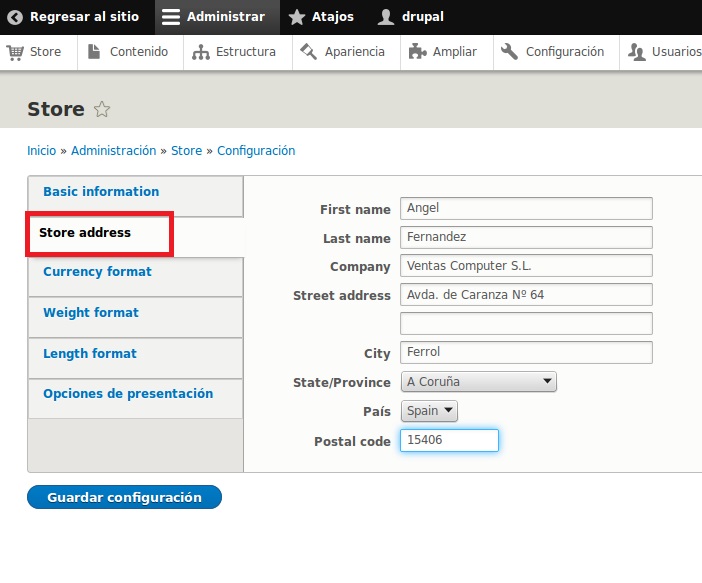Select the Currency format tab
This screenshot has width=702, height=583.
pyautogui.click(x=97, y=272)
